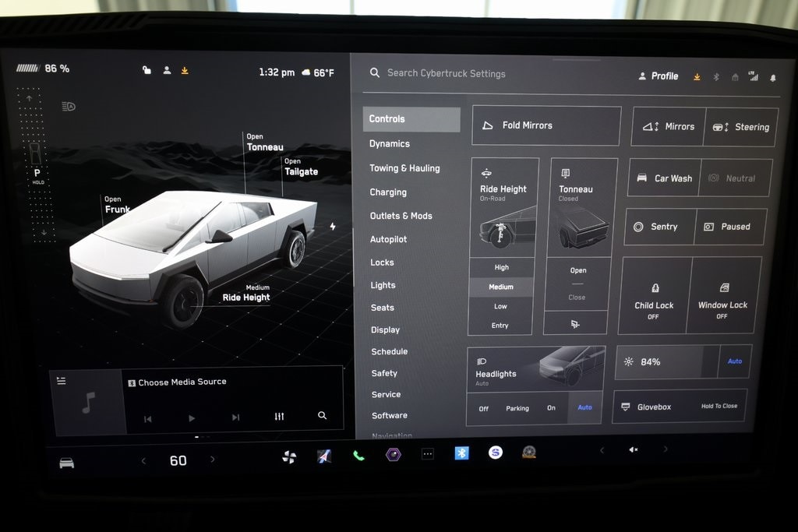This screenshot has height=532, width=798.
Task: Enable Sentry mode
Action: coord(659,227)
